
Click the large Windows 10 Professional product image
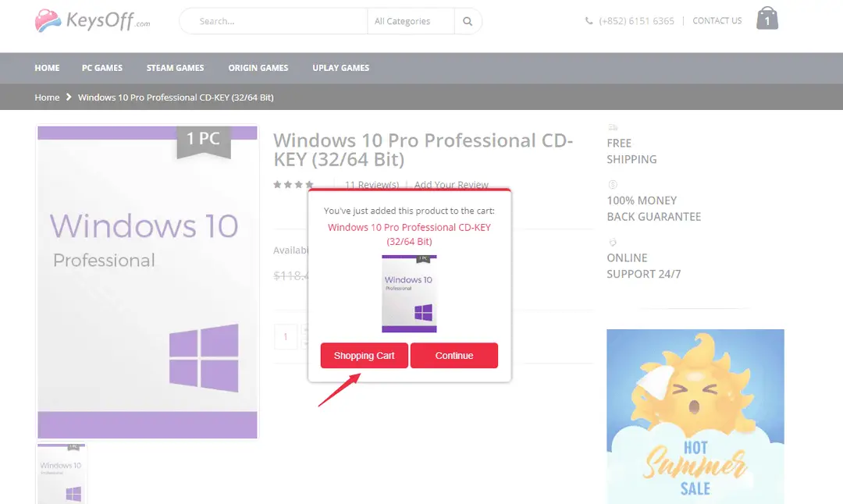[x=148, y=282]
